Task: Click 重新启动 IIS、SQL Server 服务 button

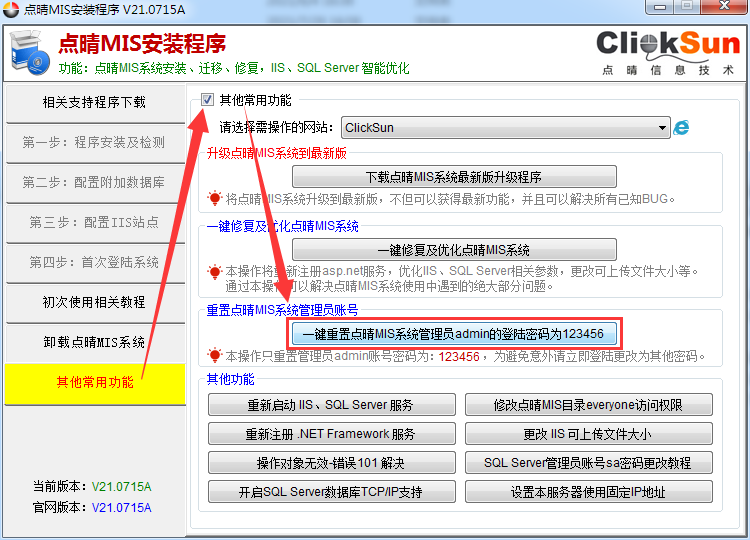Action: (x=331, y=405)
